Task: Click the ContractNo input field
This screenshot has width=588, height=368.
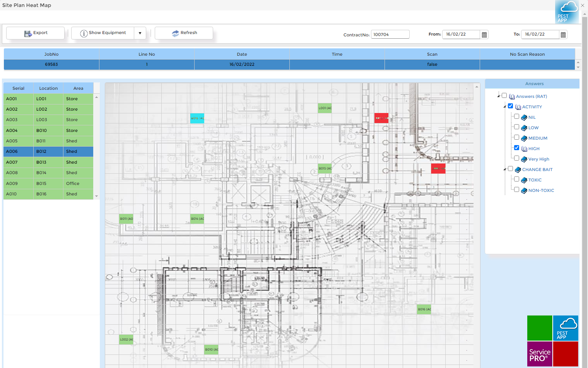Action: [x=390, y=34]
